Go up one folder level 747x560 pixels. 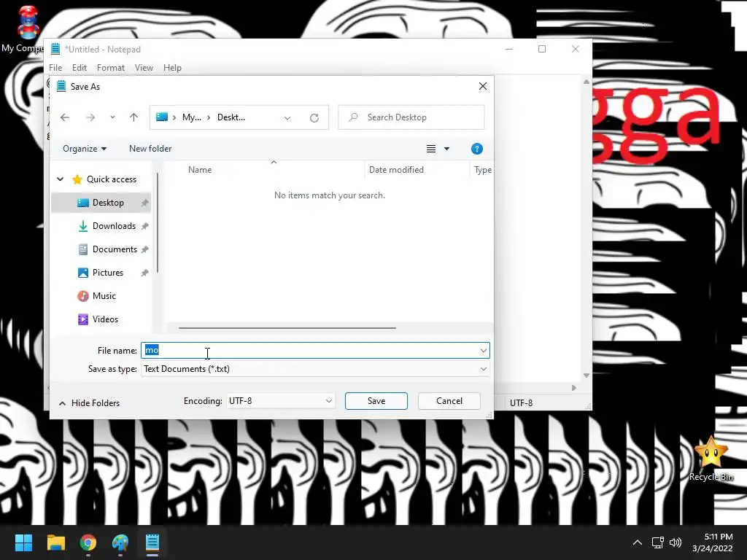coord(133,117)
